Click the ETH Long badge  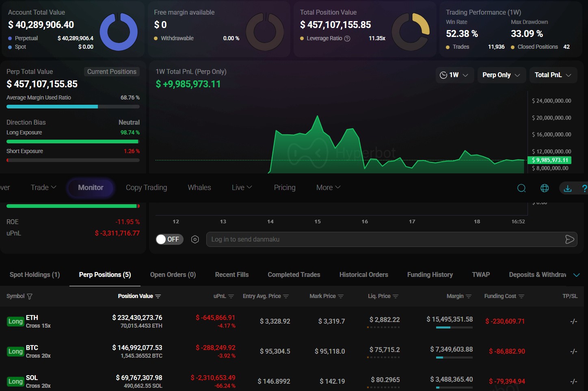pyautogui.click(x=15, y=322)
